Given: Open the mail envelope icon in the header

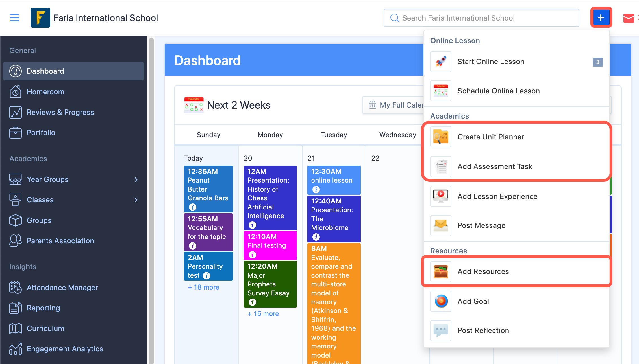Looking at the screenshot, I should [629, 18].
